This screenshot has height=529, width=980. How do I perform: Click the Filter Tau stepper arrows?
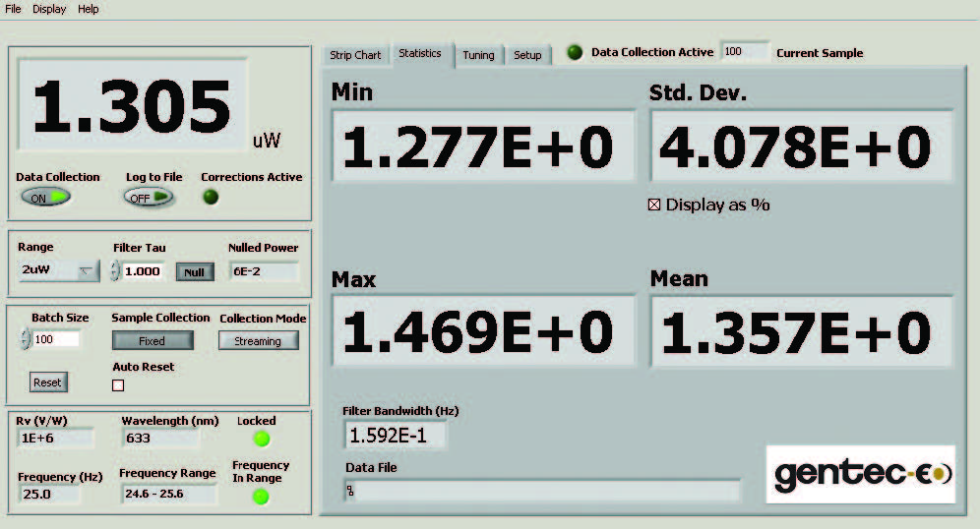[115, 271]
